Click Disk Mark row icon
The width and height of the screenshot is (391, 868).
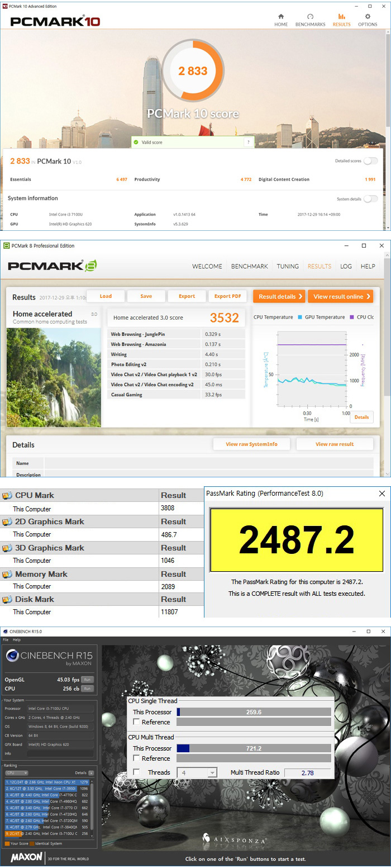pos(7,600)
